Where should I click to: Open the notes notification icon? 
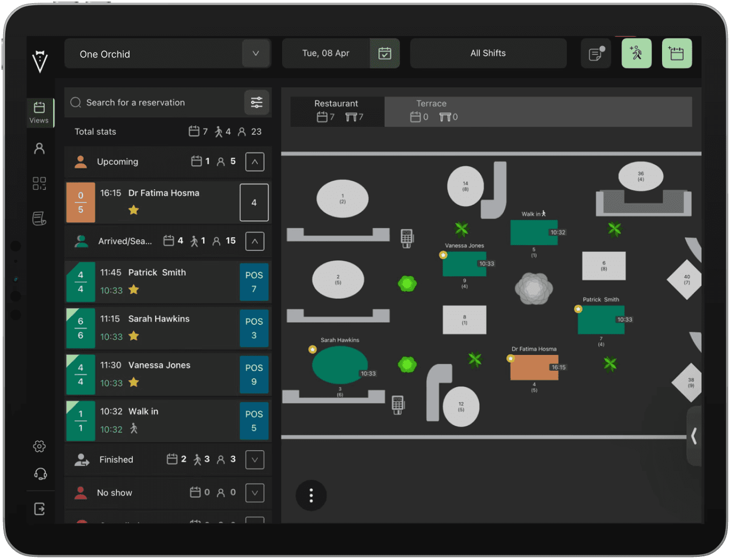[x=596, y=53]
